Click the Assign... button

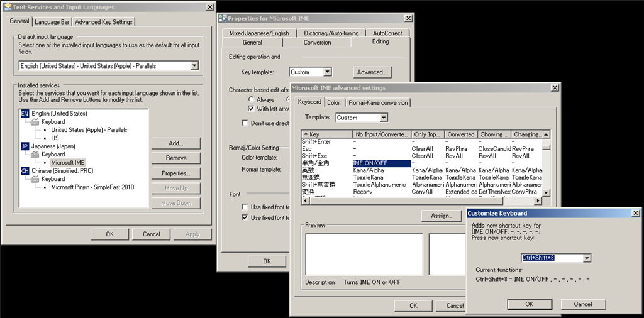(x=441, y=216)
